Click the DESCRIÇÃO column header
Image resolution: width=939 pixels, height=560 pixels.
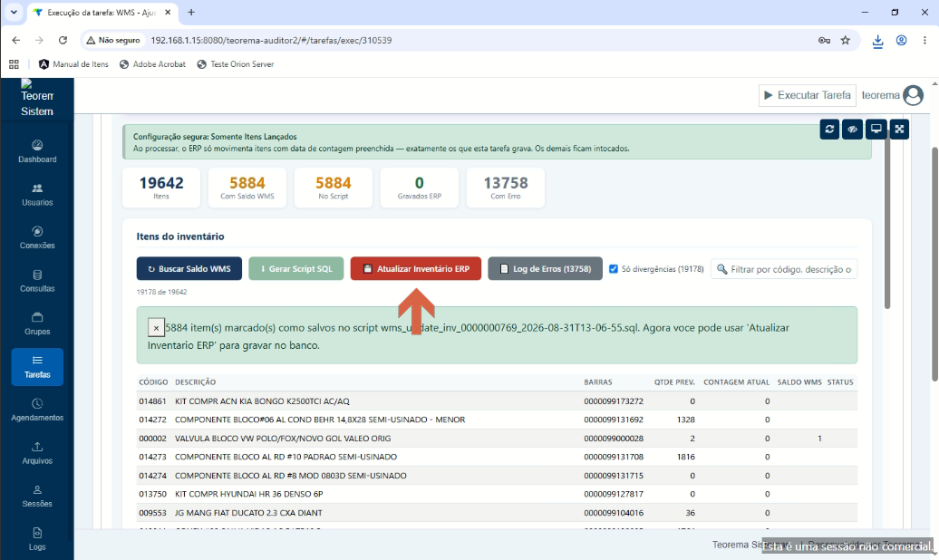pyautogui.click(x=195, y=382)
